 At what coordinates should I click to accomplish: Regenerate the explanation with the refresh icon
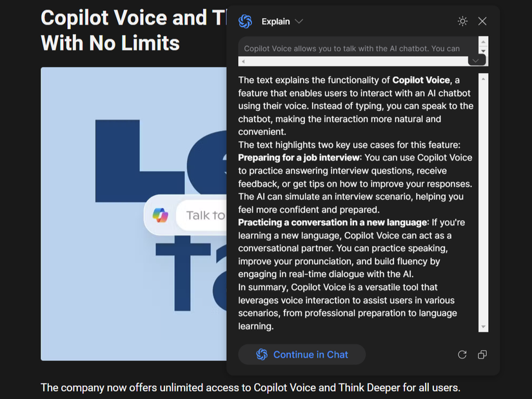pyautogui.click(x=462, y=354)
